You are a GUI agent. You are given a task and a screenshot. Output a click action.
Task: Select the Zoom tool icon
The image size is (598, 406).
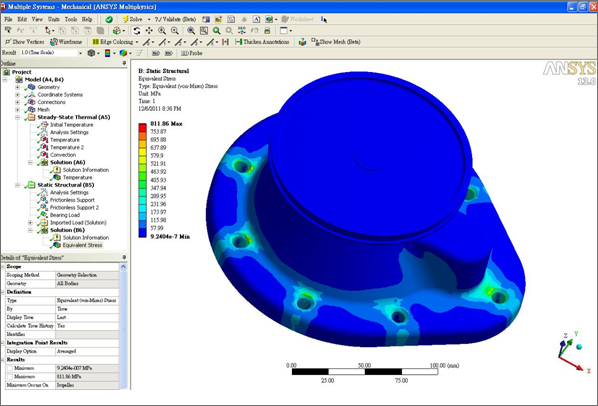162,30
